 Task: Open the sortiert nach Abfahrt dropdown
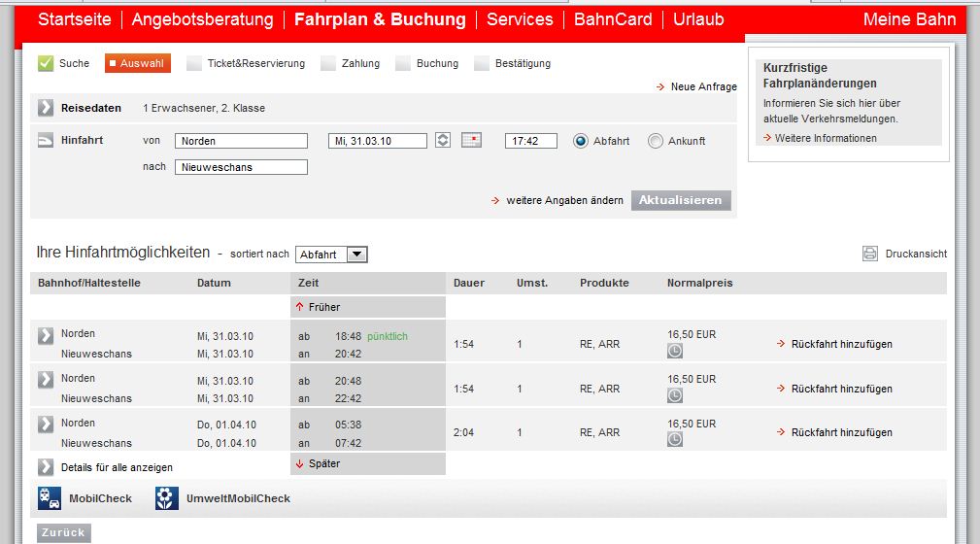click(331, 255)
